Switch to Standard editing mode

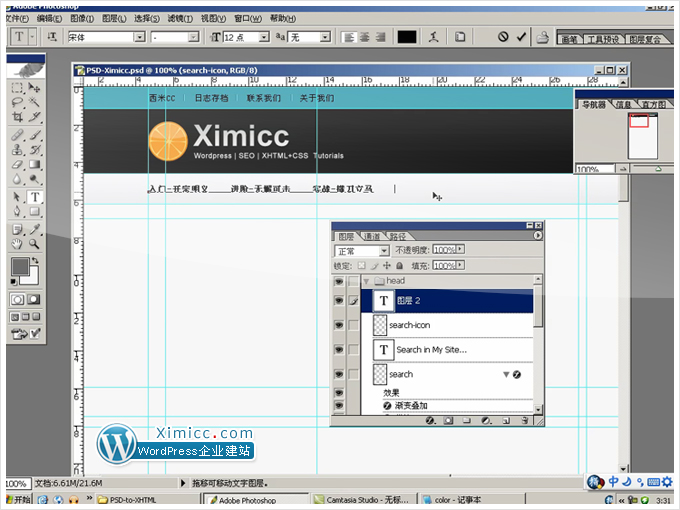[x=17, y=300]
